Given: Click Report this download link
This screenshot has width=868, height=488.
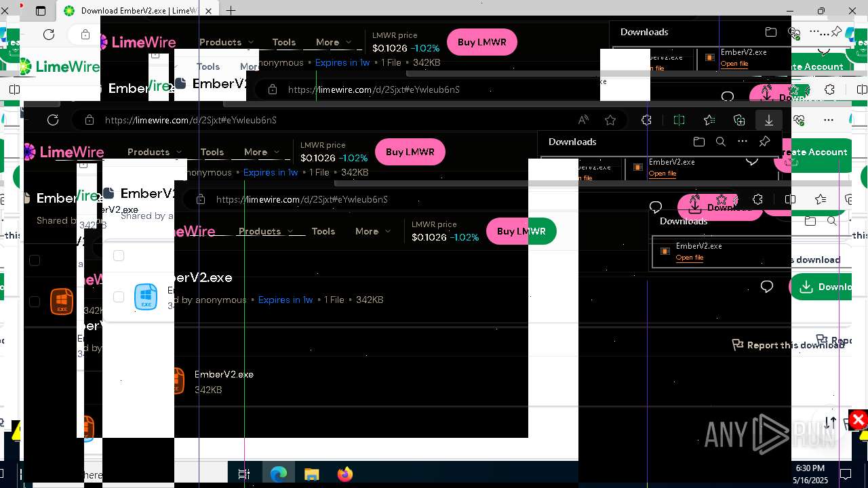Looking at the screenshot, I should click(788, 345).
